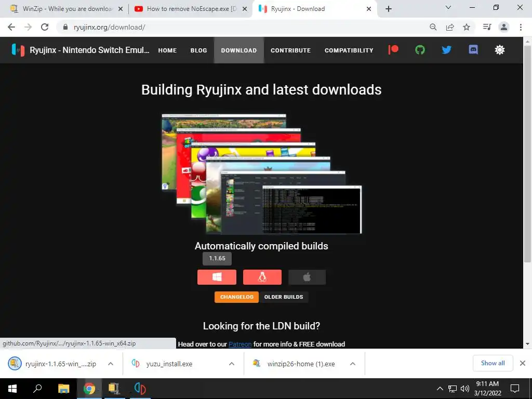Click the Ryujinx - Nintendo Switch Emul... title
The height and width of the screenshot is (399, 532).
[89, 50]
